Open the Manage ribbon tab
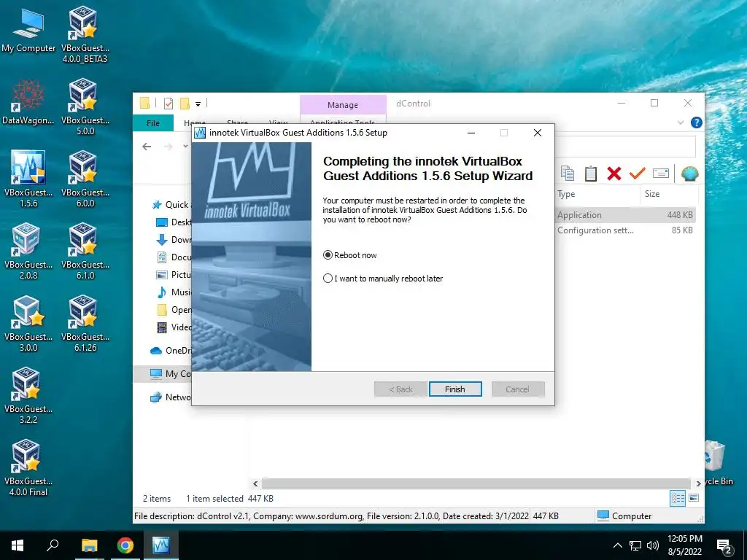This screenshot has height=560, width=747. pos(343,105)
